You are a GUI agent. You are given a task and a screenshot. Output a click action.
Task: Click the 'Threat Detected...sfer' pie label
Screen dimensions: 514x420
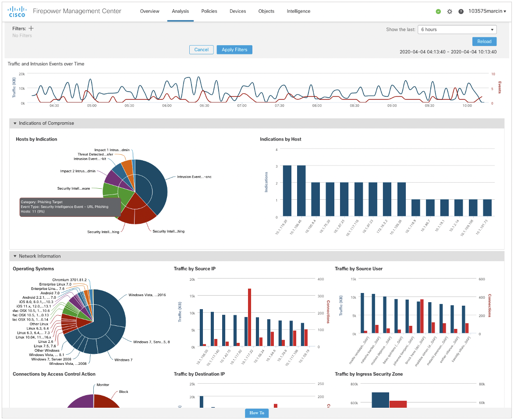pyautogui.click(x=96, y=154)
